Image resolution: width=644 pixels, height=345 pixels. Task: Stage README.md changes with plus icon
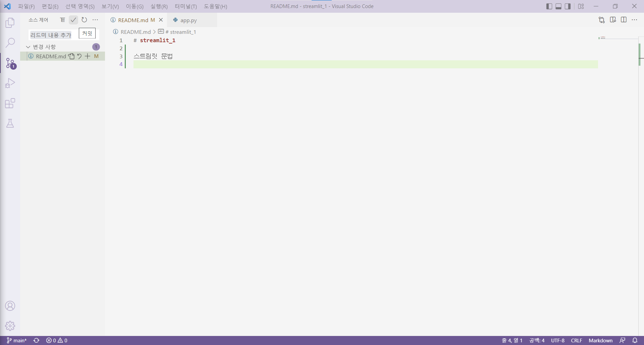tap(88, 56)
